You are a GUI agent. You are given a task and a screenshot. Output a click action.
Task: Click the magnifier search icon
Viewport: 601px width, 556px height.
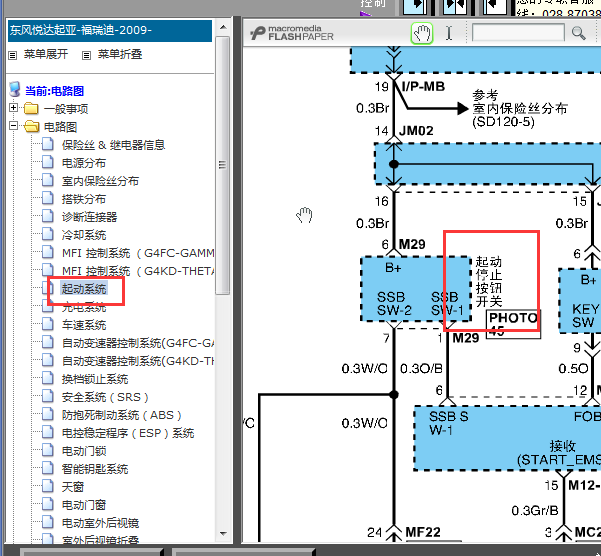tap(578, 33)
